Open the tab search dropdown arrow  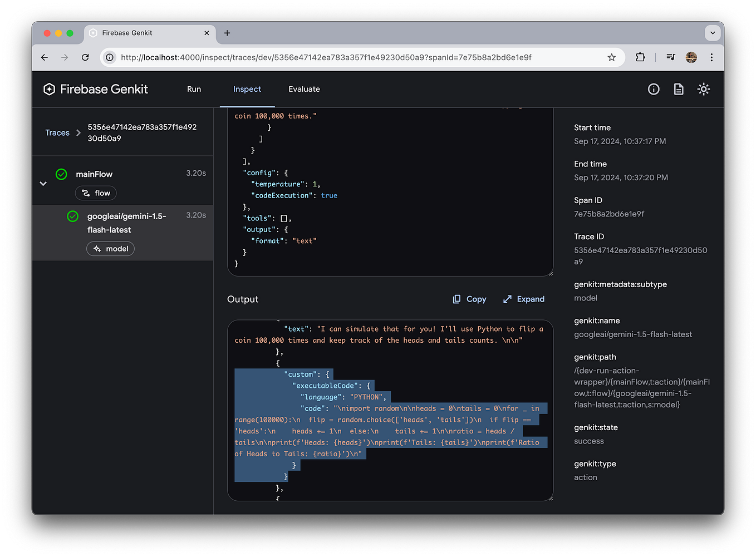pos(713,33)
